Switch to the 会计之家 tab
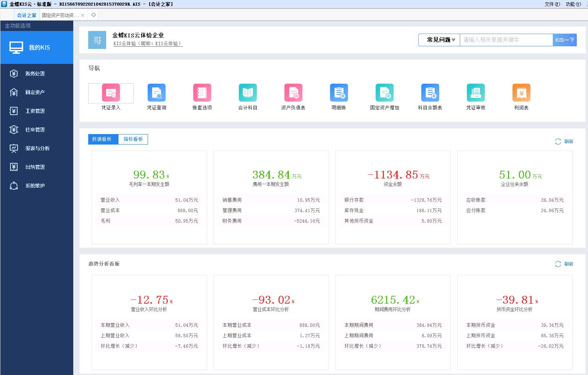Image resolution: width=588 pixels, height=375 pixels. click(27, 15)
